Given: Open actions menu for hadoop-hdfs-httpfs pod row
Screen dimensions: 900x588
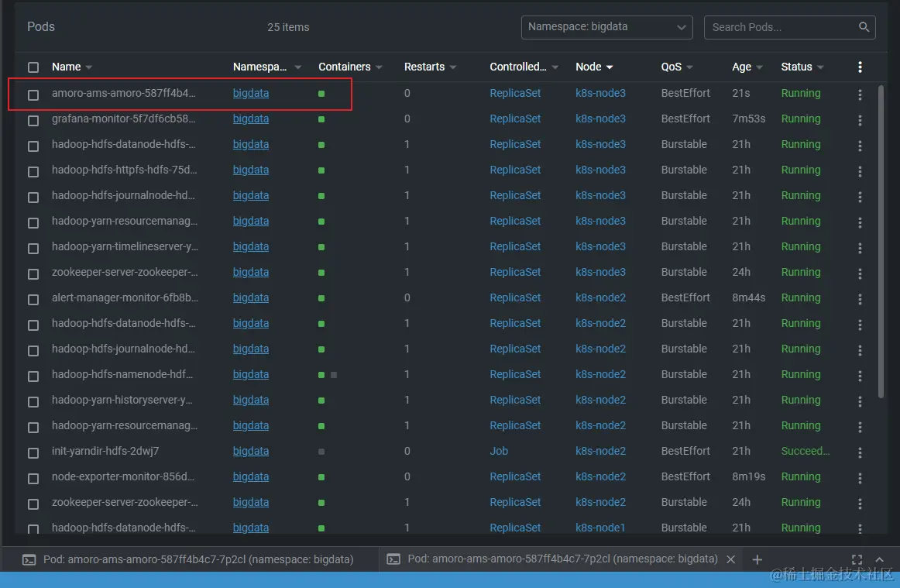Looking at the screenshot, I should point(860,171).
